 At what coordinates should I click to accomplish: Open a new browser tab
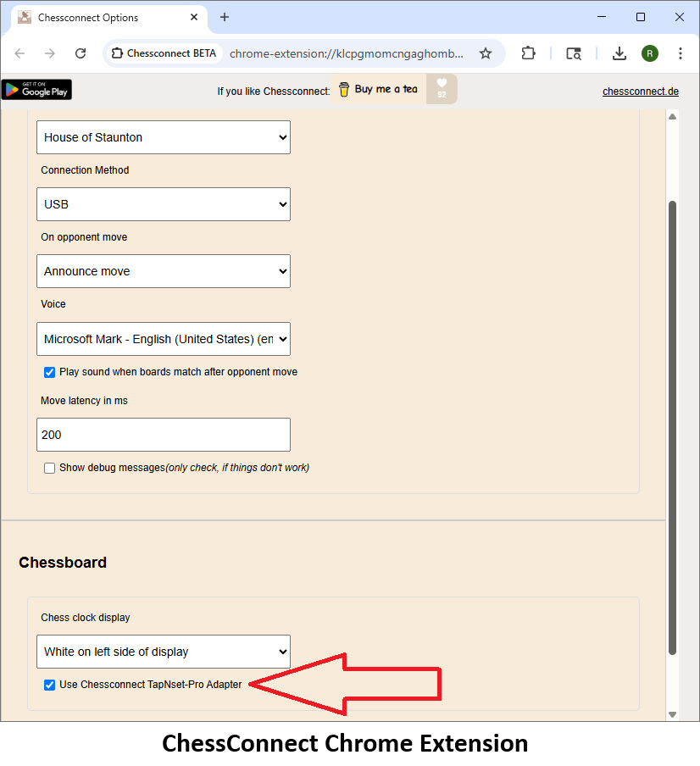(x=225, y=17)
